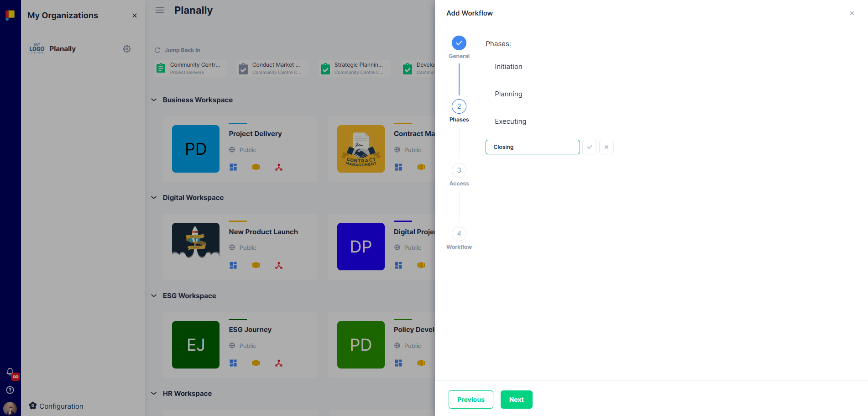Click the notifications bell with red badge
Viewport: 868px width, 416px height.
10,372
